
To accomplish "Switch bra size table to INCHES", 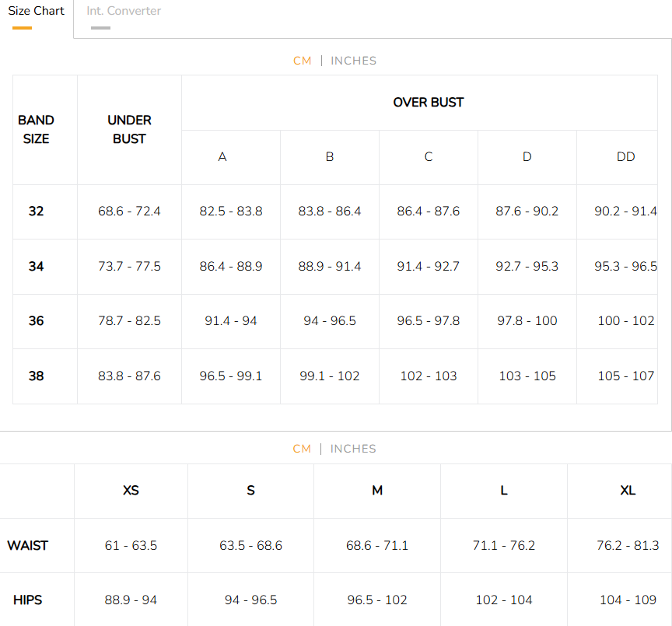I will 353,61.
